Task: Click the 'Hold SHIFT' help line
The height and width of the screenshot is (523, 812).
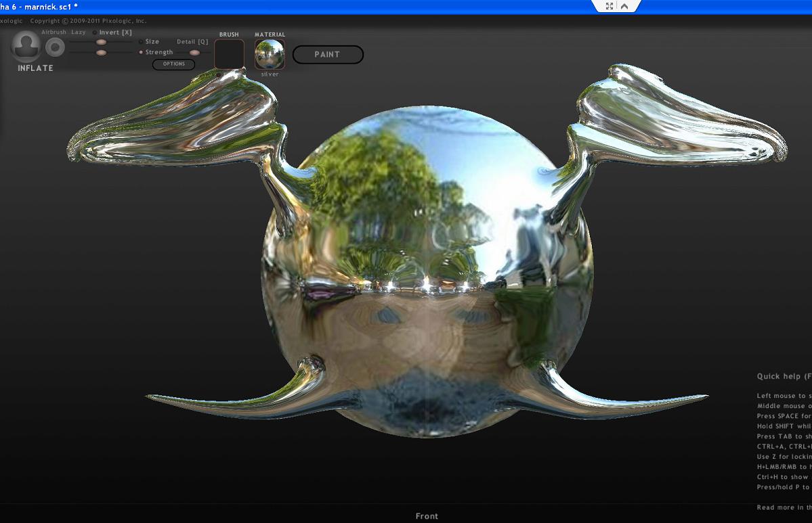Action: [784, 426]
